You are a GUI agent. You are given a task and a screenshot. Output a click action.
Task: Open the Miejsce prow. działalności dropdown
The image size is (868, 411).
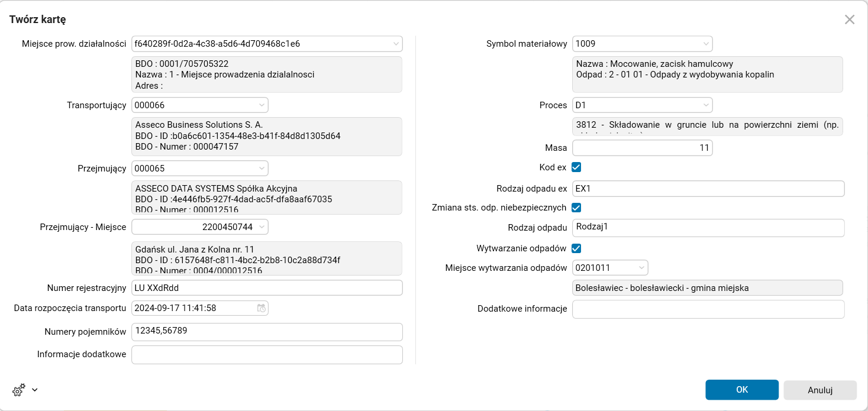tap(395, 44)
